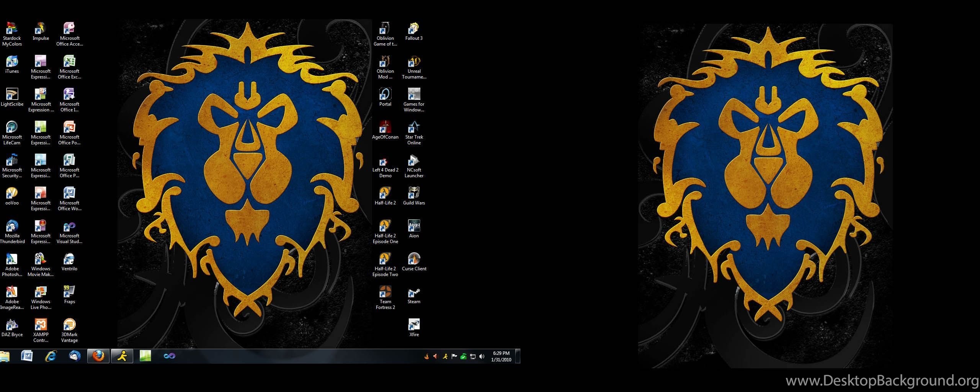Select the Unreal Tournament desktop icon

(414, 67)
